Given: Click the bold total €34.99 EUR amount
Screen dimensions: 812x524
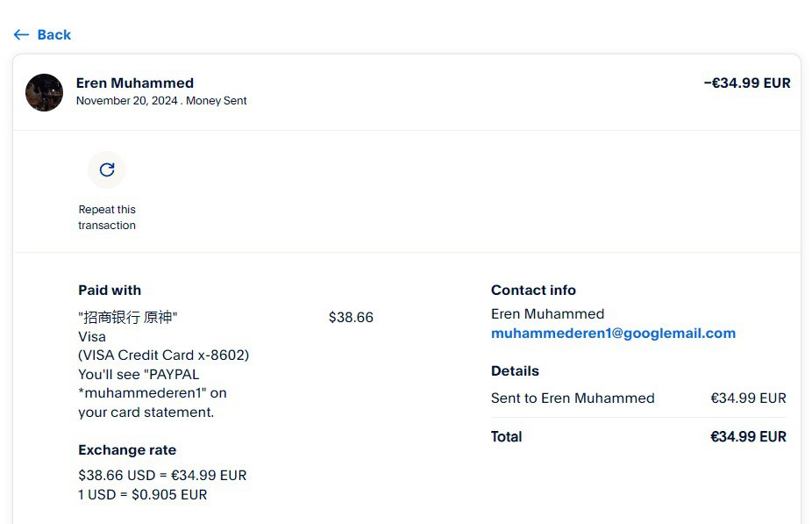Looking at the screenshot, I should coord(748,437).
